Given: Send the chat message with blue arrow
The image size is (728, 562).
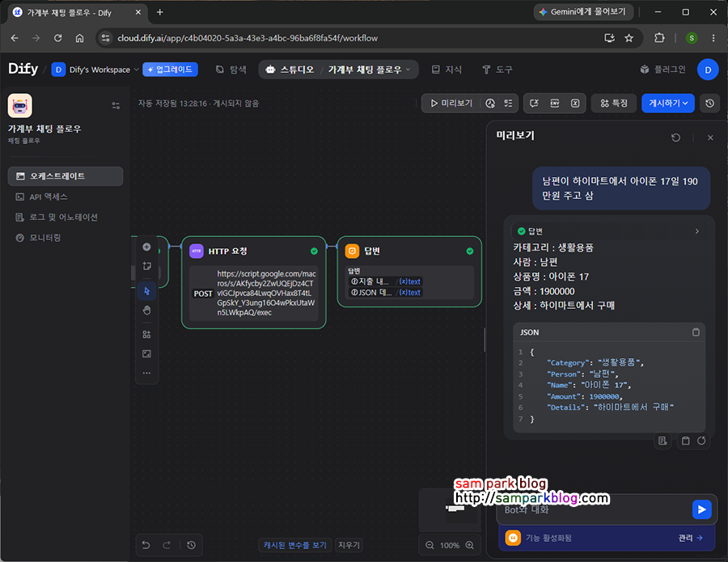Looking at the screenshot, I should pyautogui.click(x=701, y=509).
